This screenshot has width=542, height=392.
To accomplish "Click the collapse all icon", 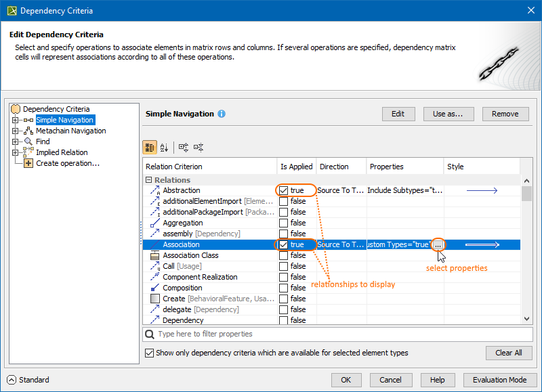I will tap(199, 147).
